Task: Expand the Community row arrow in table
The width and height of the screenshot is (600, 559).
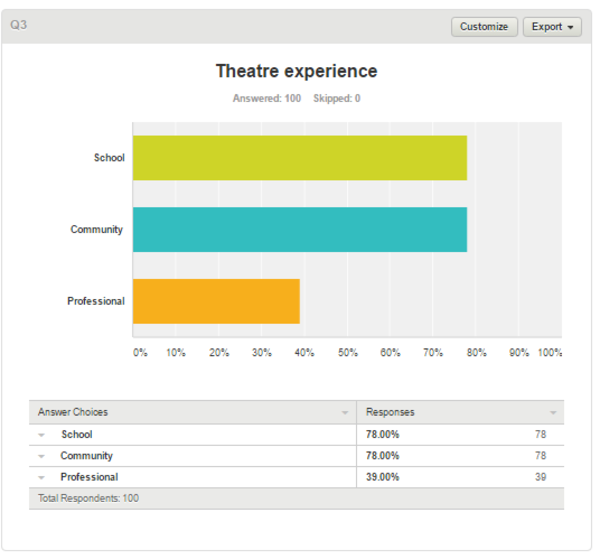Action: pyautogui.click(x=42, y=456)
